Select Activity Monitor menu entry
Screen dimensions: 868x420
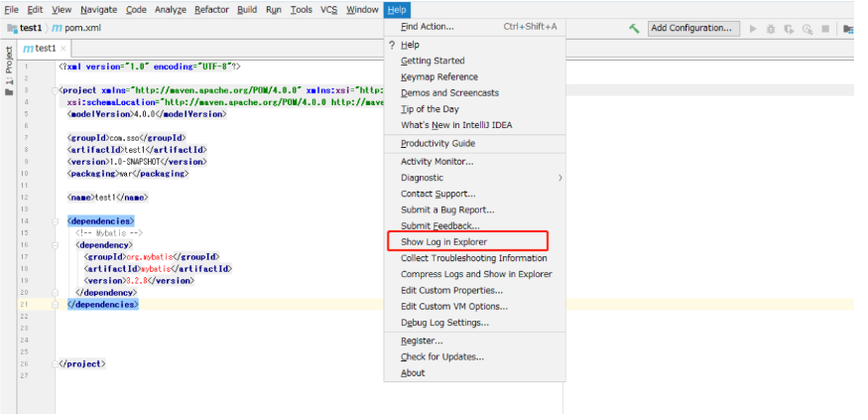click(475, 162)
